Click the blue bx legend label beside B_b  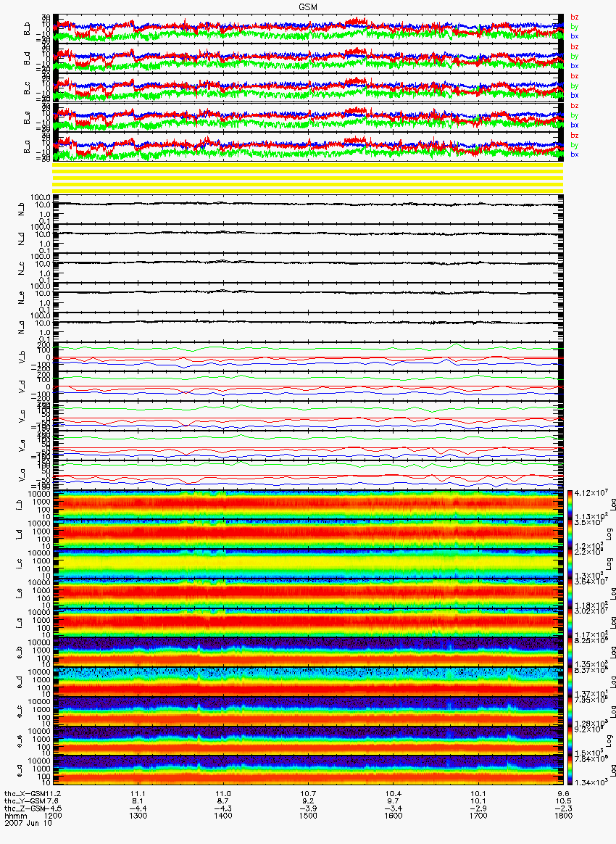574,36
